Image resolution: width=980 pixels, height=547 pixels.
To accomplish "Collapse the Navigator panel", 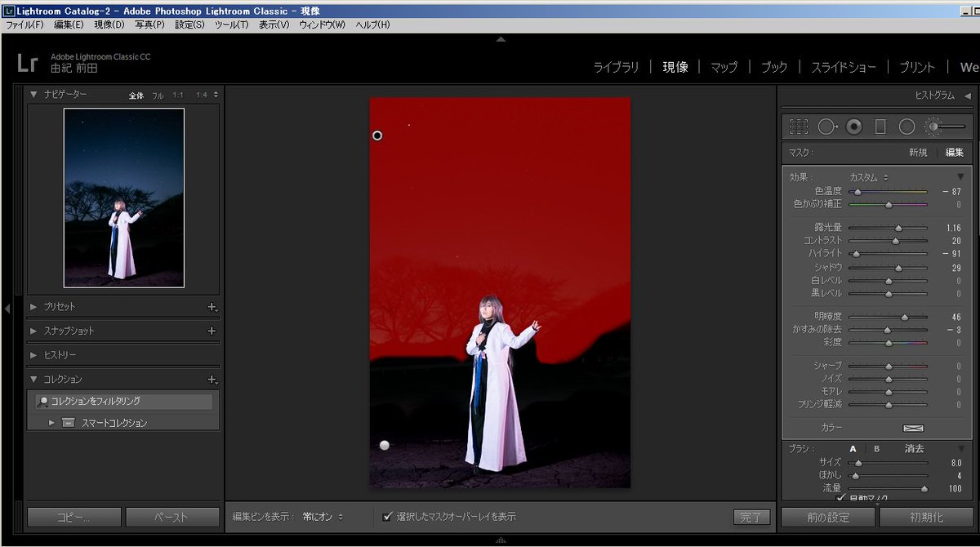I will [34, 95].
